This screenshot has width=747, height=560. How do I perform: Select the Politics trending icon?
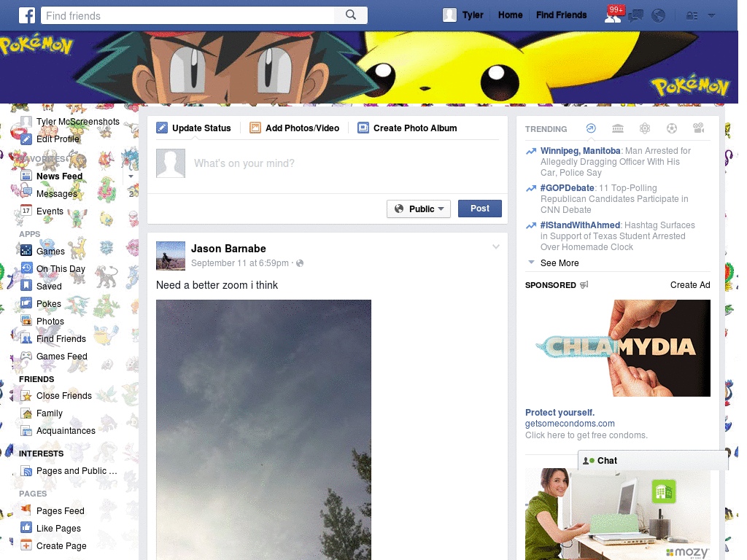618,128
